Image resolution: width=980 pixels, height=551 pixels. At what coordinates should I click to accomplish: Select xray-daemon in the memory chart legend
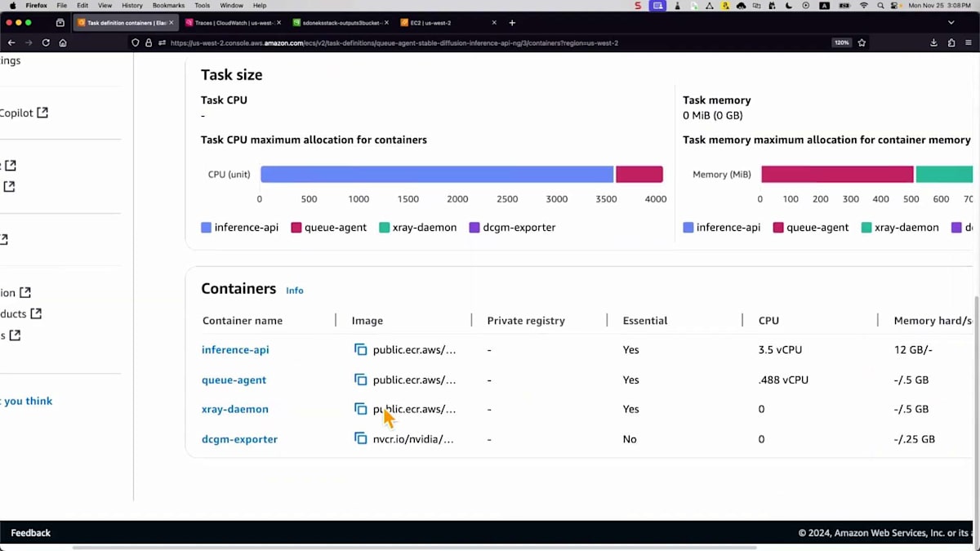899,228
